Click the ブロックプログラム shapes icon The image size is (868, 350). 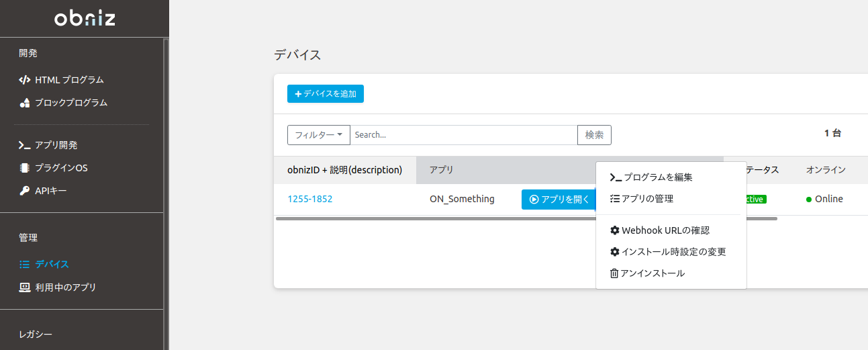(x=24, y=103)
